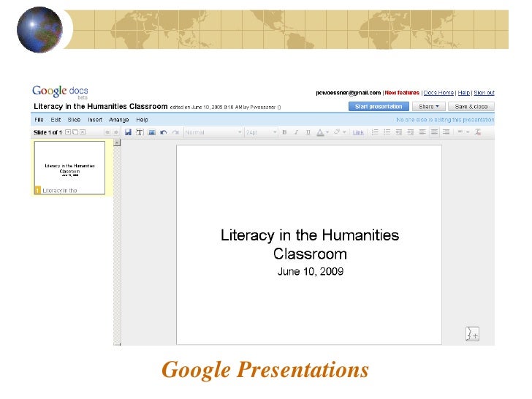Click the duplicate slide icon
Screen dimensions: 532x399
point(75,132)
